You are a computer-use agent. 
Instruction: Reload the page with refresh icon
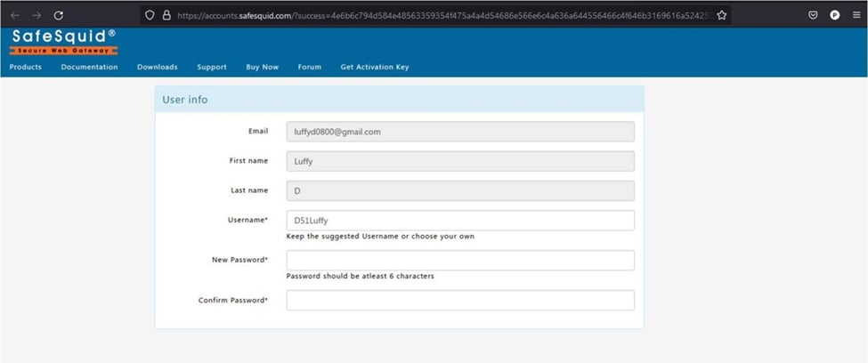point(58,15)
